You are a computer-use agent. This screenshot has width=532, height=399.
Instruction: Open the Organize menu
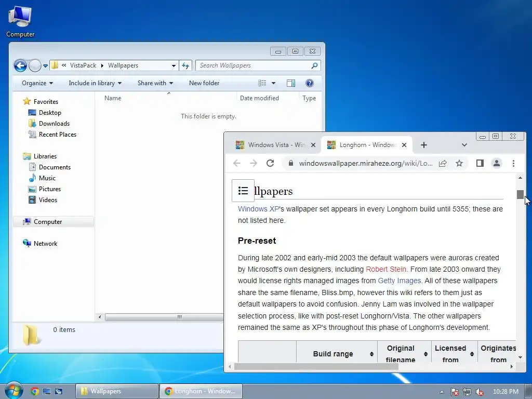37,83
